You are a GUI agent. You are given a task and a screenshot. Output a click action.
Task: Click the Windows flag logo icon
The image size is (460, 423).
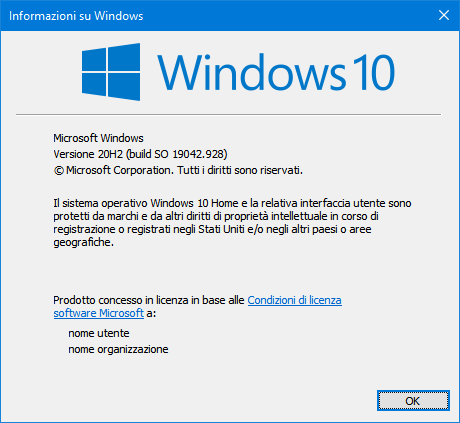pos(111,72)
